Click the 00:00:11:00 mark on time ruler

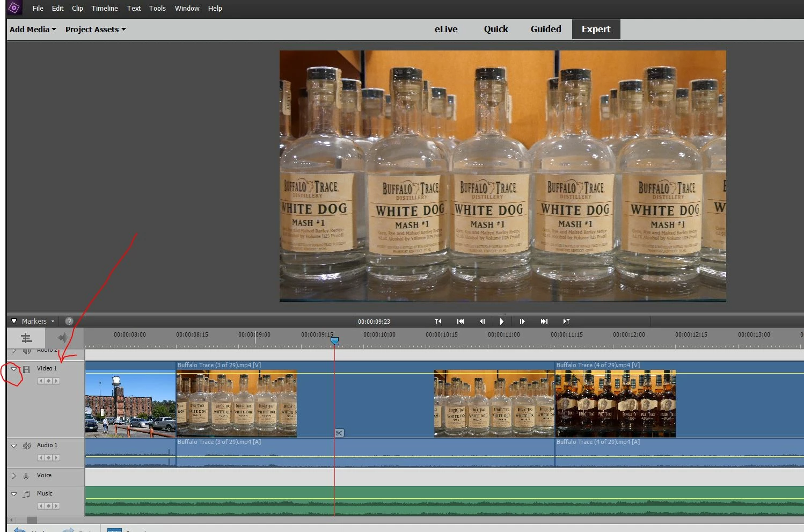pyautogui.click(x=504, y=334)
